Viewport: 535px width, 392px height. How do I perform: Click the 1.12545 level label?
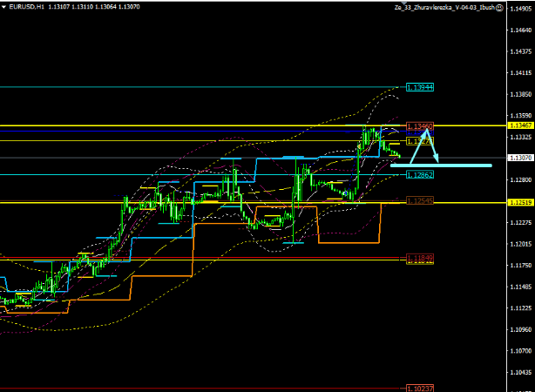tap(420, 201)
